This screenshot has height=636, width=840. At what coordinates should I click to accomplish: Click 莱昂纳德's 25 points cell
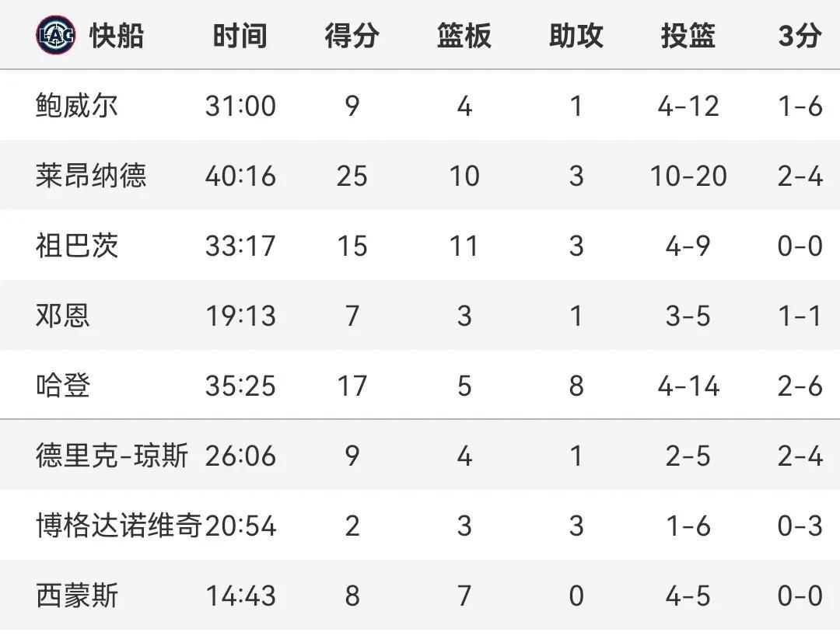coord(352,176)
